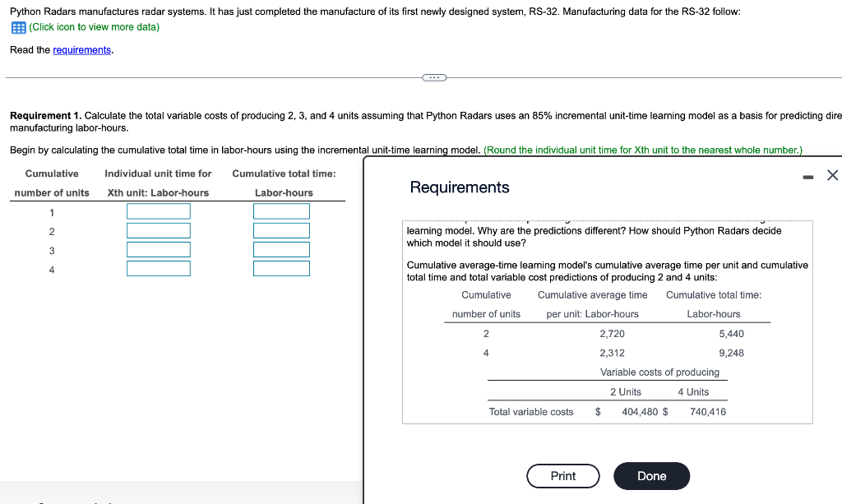
Task: Click 'Individual unit time for' column header
Action: [158, 173]
